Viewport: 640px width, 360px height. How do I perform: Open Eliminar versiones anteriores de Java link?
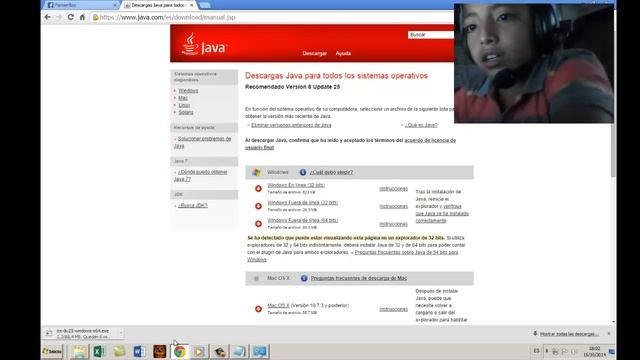pyautogui.click(x=291, y=125)
